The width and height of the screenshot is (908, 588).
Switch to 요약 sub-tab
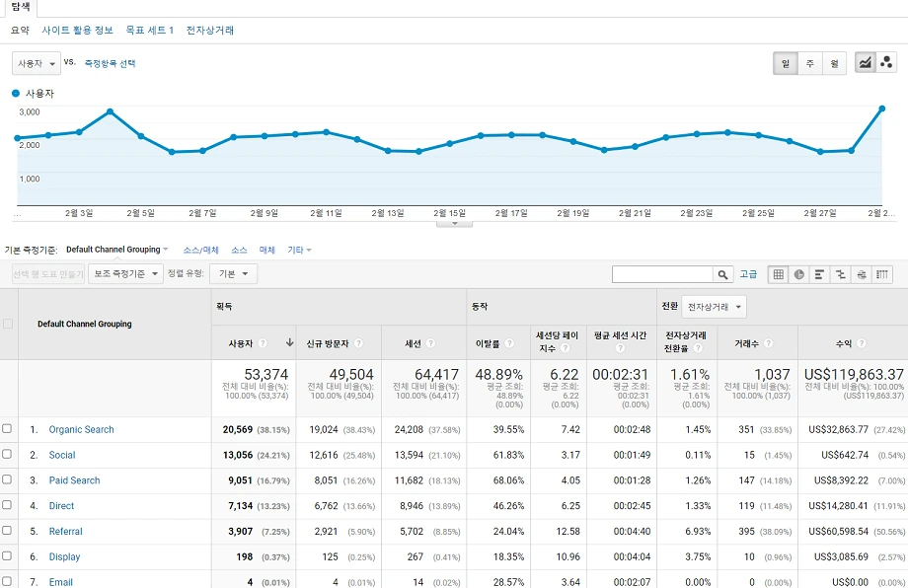pyautogui.click(x=20, y=31)
